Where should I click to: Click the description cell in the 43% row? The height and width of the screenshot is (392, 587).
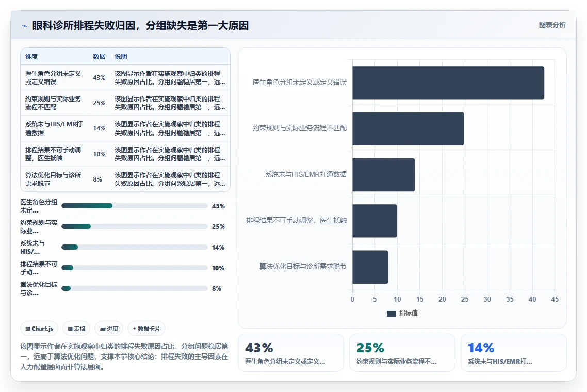pyautogui.click(x=170, y=78)
